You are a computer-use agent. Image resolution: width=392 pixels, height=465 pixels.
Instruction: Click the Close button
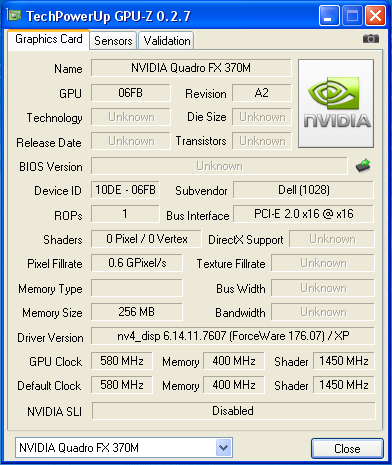(347, 449)
